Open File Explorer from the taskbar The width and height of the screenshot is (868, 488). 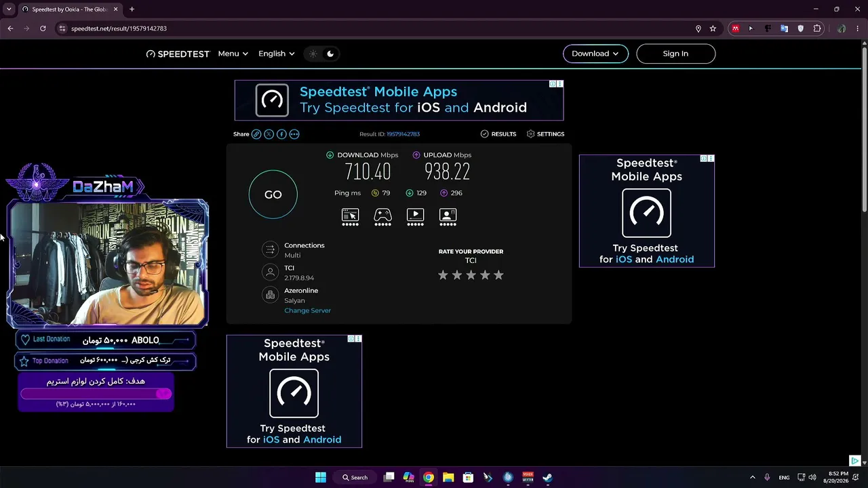tap(448, 477)
